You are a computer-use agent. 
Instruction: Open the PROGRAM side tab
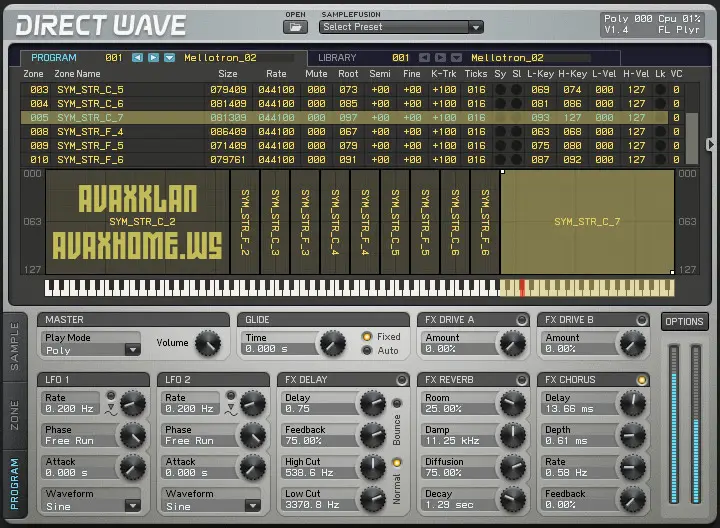(15, 484)
